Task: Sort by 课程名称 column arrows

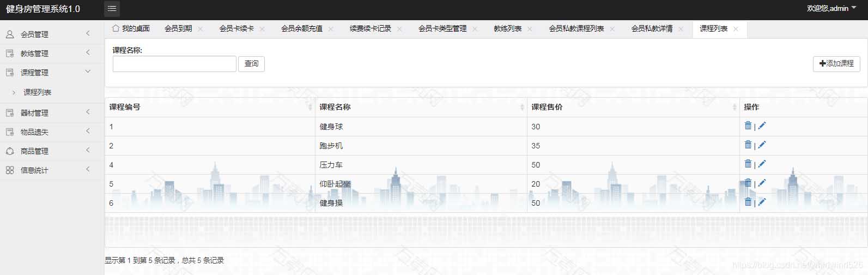Action: pos(522,107)
